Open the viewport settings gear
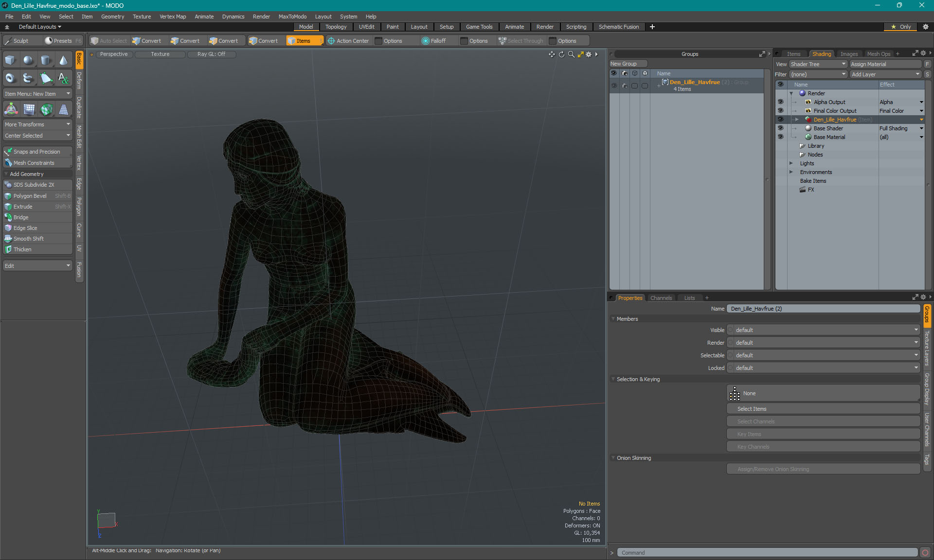Screen dimensions: 934x560 pos(589,54)
